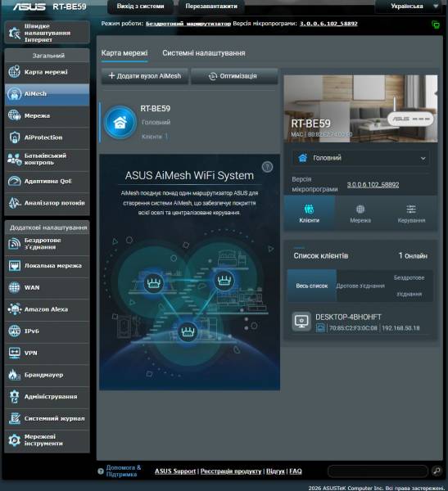Open the Брандмауер flame icon

tap(15, 375)
